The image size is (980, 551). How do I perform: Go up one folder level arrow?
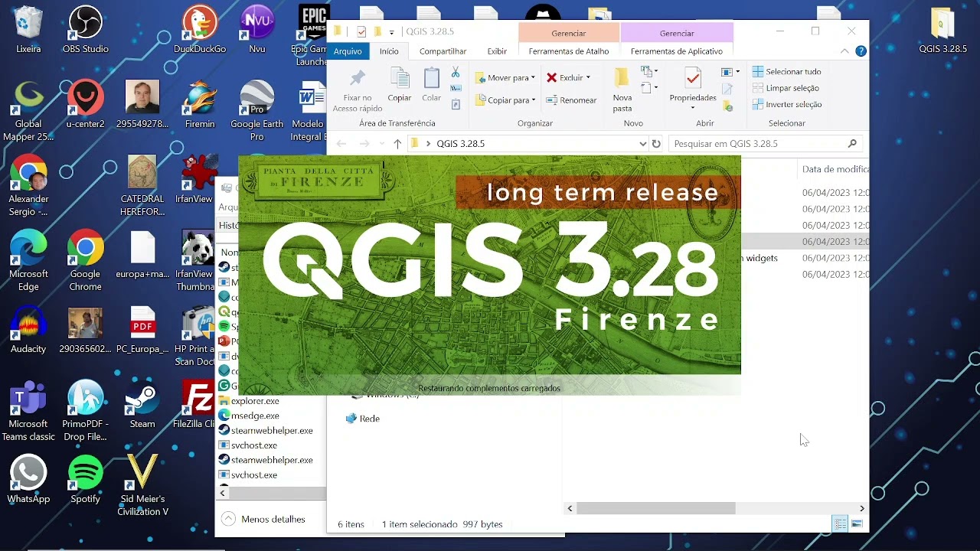coord(397,144)
